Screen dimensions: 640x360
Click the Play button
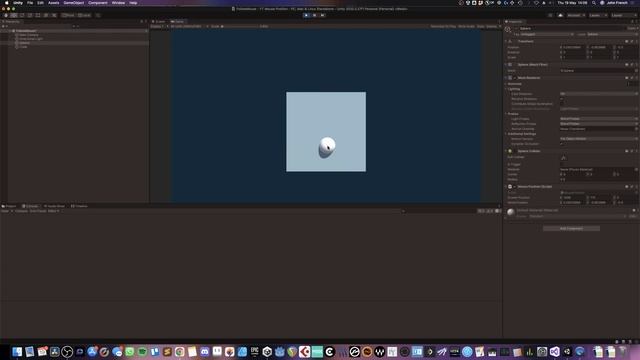pos(306,15)
